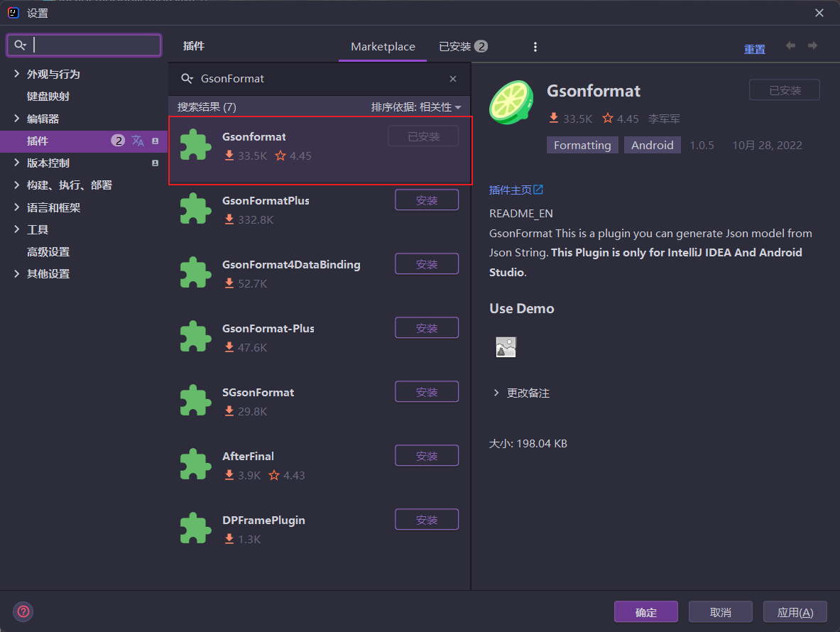Click the 已安装 button in Gsonformat list row
Viewport: 840px width, 632px height.
pyautogui.click(x=423, y=136)
